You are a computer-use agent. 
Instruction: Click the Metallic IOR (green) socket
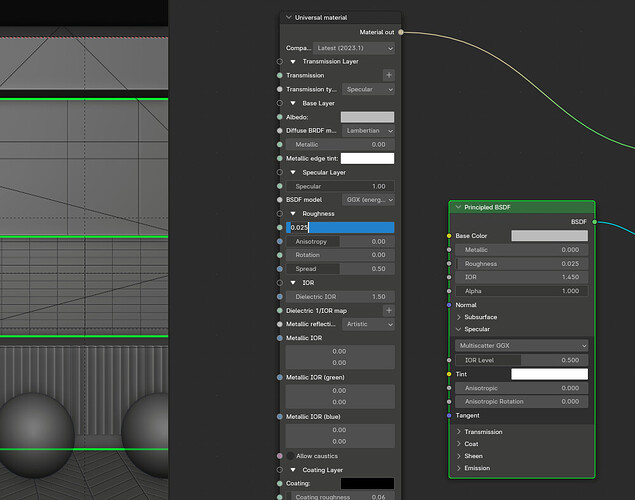click(279, 377)
